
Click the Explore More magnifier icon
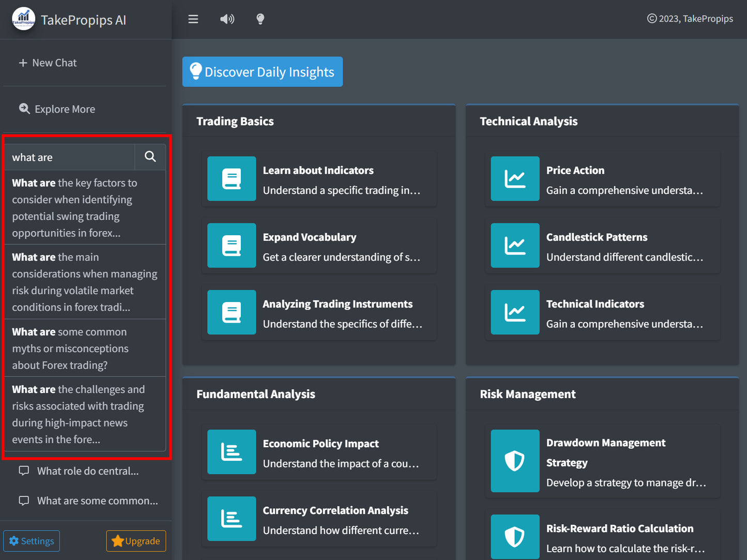(x=24, y=109)
